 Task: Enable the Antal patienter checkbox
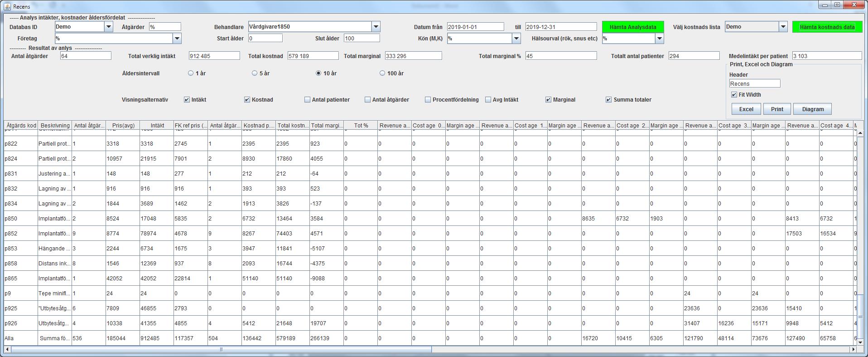[x=307, y=99]
